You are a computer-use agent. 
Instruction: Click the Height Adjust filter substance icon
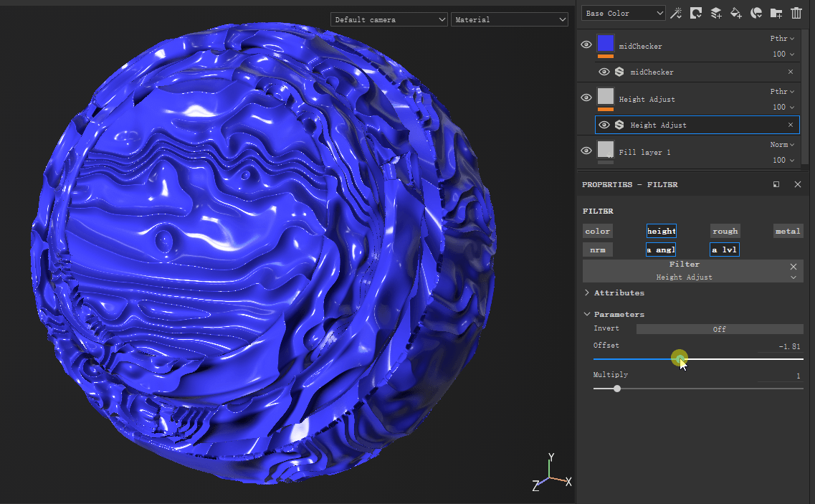coord(619,125)
